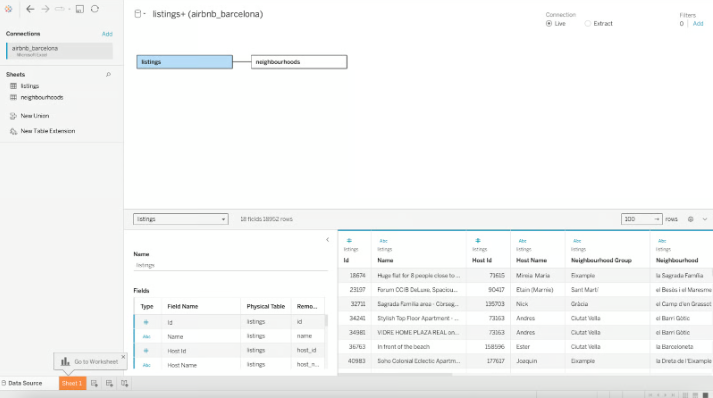Open the listings table selector dropdown

coord(181,219)
